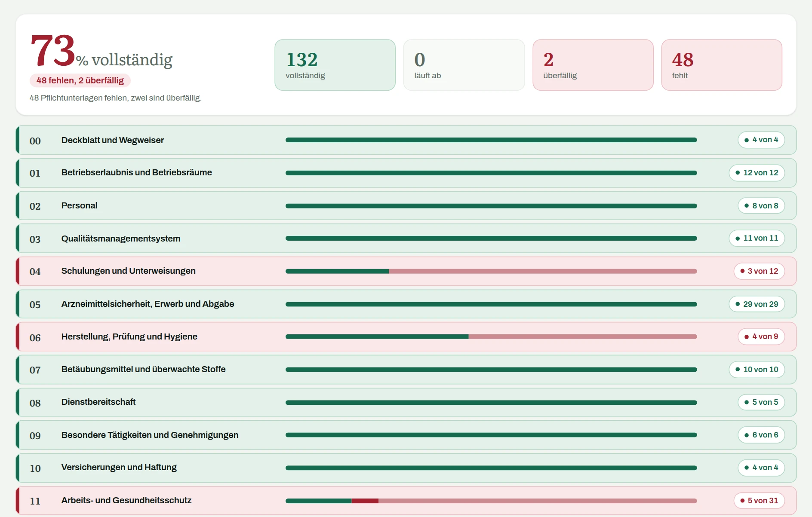The width and height of the screenshot is (812, 517).
Task: Click section number 11
Action: (35, 501)
